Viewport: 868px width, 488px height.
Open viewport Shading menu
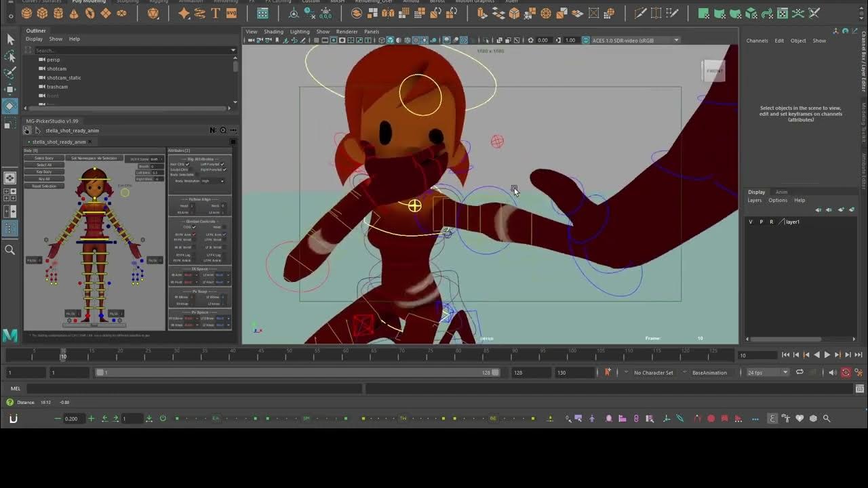pos(273,31)
